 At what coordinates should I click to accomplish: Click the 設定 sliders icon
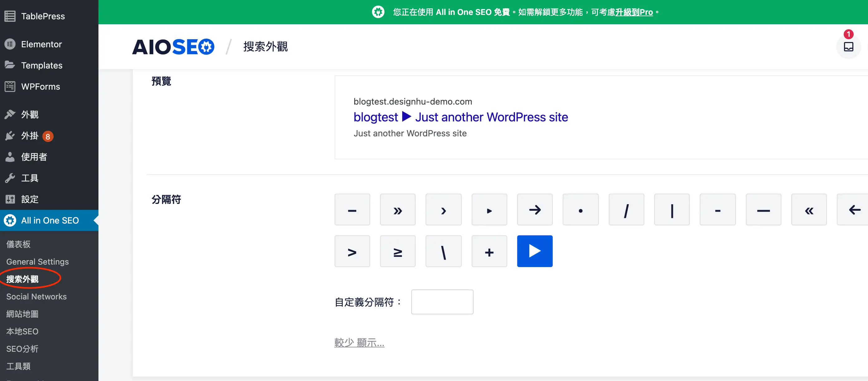[x=10, y=199]
